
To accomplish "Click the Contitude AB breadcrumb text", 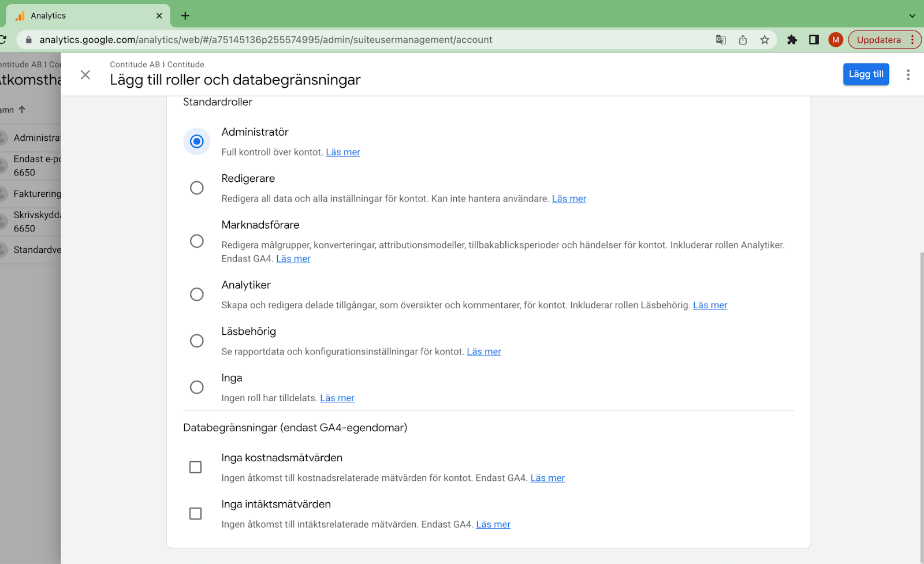I will point(135,65).
